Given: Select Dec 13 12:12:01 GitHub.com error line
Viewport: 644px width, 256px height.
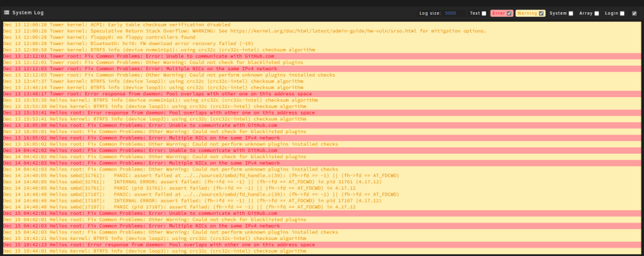Looking at the screenshot, I should pos(321,56).
